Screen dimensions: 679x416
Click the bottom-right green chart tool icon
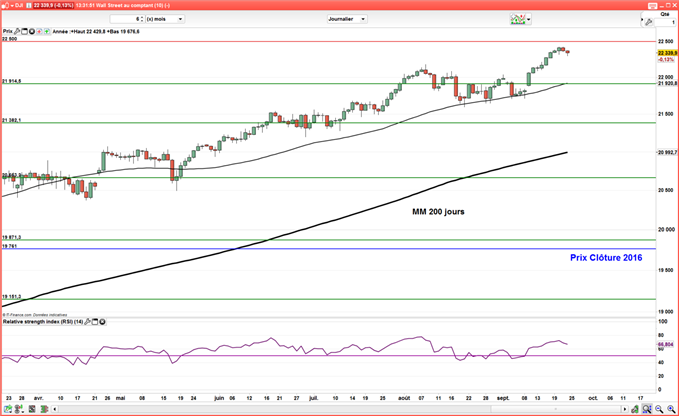coord(635,409)
